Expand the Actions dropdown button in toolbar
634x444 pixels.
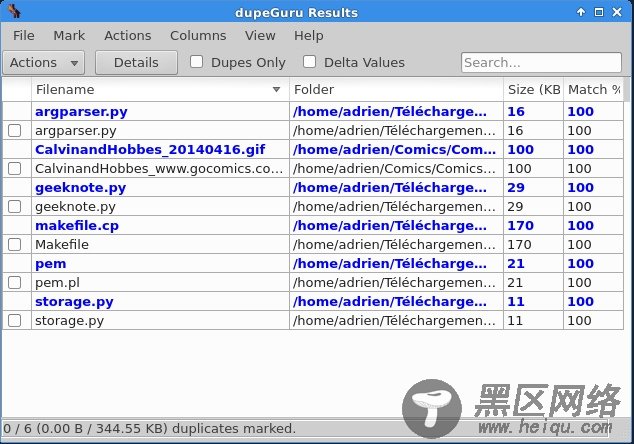(44, 63)
